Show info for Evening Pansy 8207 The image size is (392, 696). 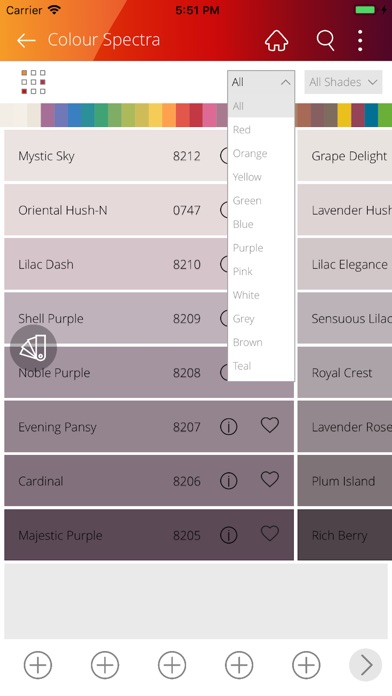[x=228, y=427]
